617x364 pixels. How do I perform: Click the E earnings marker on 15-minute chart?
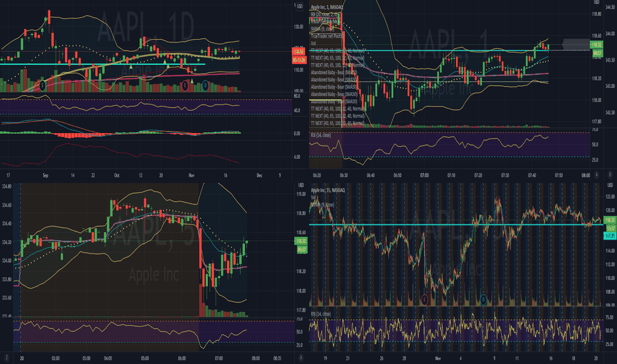coord(424,300)
